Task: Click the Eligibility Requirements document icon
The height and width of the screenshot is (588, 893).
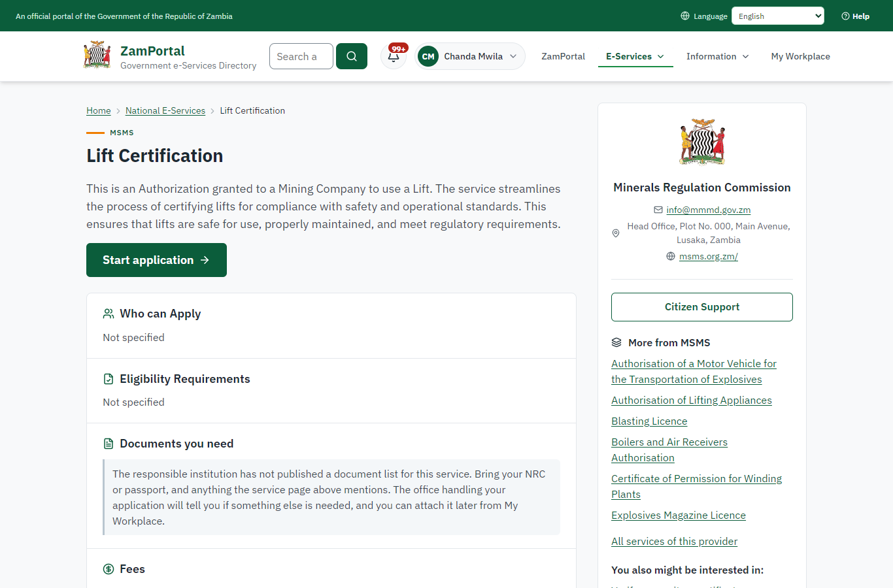Action: [109, 379]
